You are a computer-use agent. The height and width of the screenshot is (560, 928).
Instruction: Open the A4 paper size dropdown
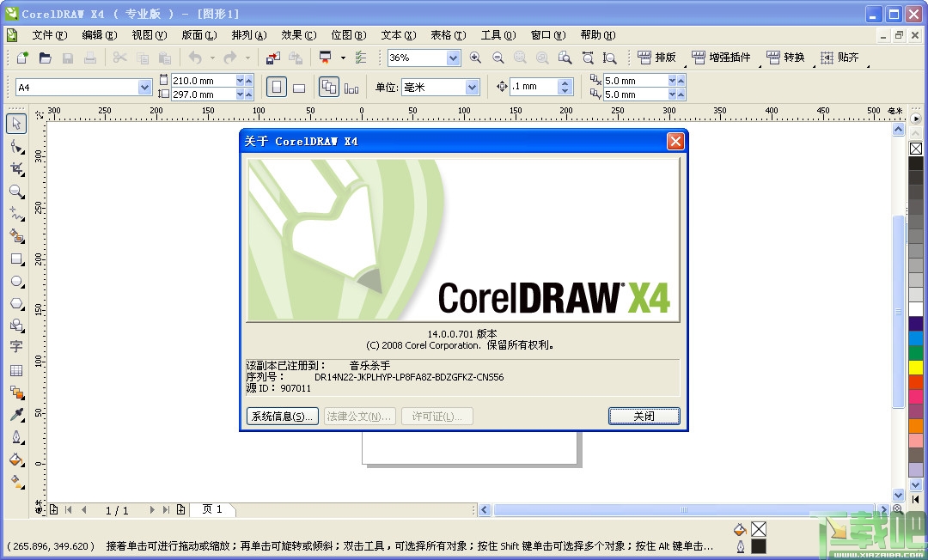coord(145,88)
